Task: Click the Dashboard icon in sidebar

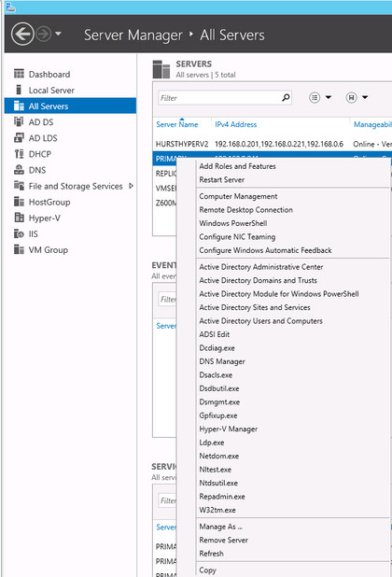Action: pos(19,74)
